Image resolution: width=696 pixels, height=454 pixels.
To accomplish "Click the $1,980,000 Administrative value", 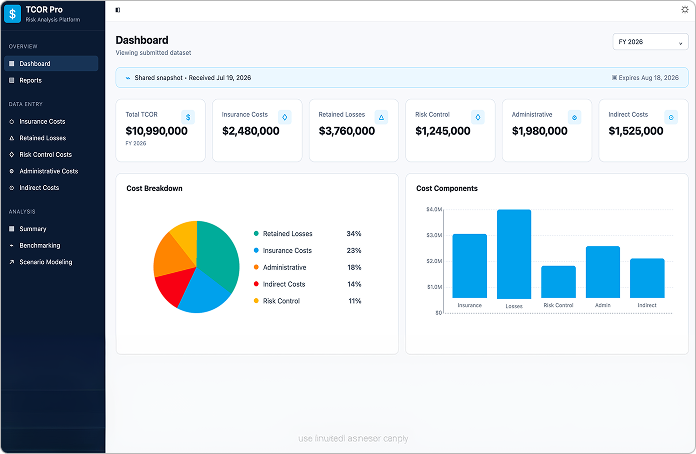I will [540, 131].
